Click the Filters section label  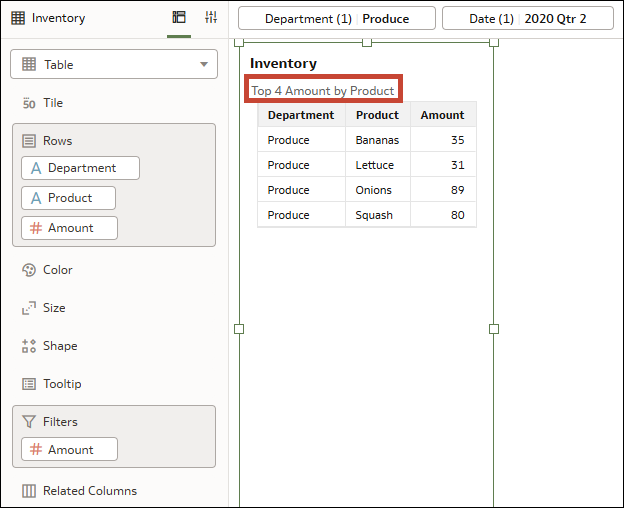(60, 422)
